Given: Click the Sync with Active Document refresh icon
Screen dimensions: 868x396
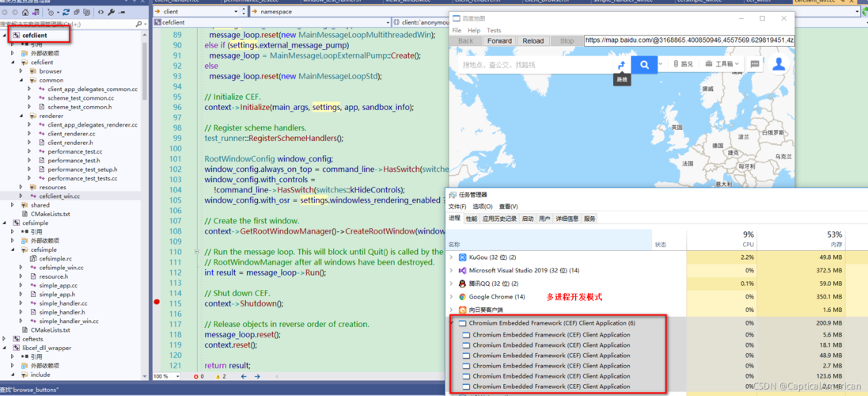Looking at the screenshot, I should click(x=66, y=12).
